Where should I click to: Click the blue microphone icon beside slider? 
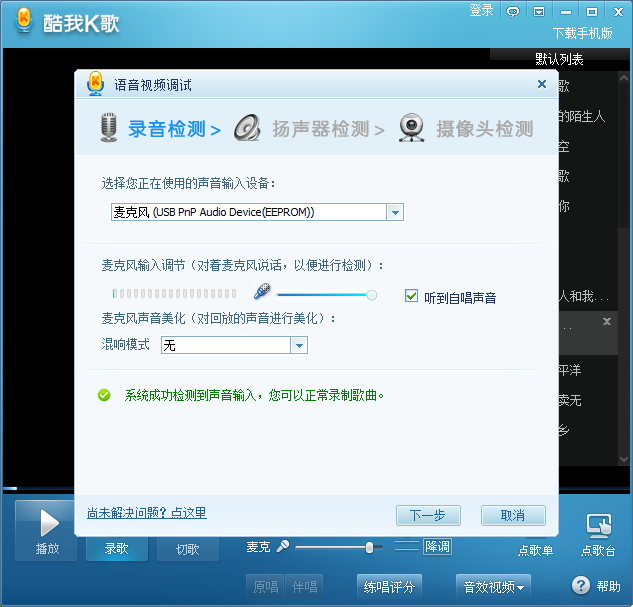pyautogui.click(x=262, y=291)
